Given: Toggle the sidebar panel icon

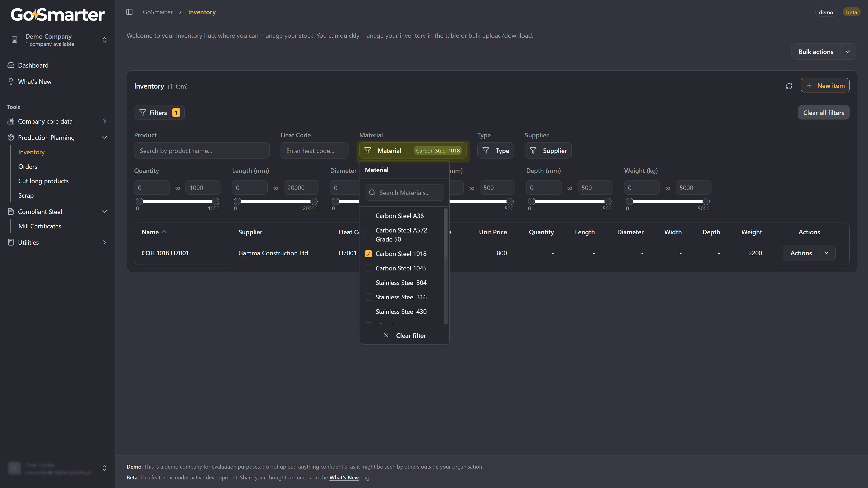Looking at the screenshot, I should tap(129, 12).
